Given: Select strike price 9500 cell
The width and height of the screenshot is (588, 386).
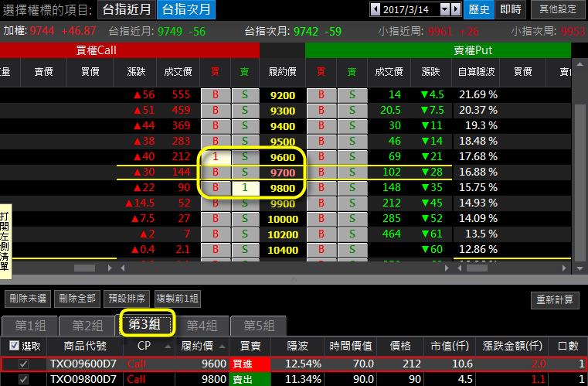Looking at the screenshot, I should [283, 142].
